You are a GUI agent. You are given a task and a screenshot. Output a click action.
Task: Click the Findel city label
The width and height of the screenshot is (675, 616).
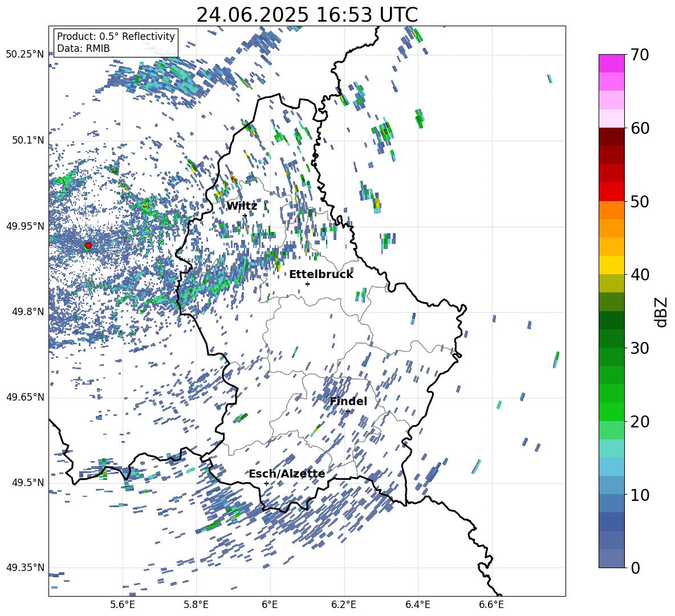[348, 401]
